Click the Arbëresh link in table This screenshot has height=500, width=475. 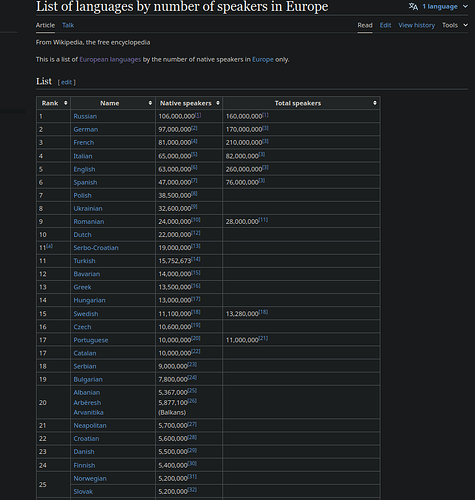(87, 403)
